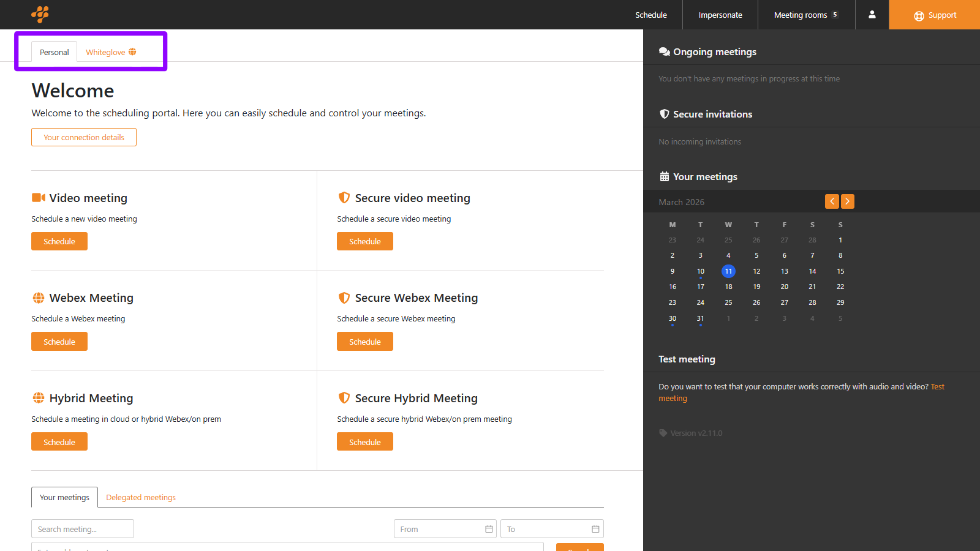The height and width of the screenshot is (551, 980).
Task: Click Impersonate in the top navigation
Action: click(720, 15)
